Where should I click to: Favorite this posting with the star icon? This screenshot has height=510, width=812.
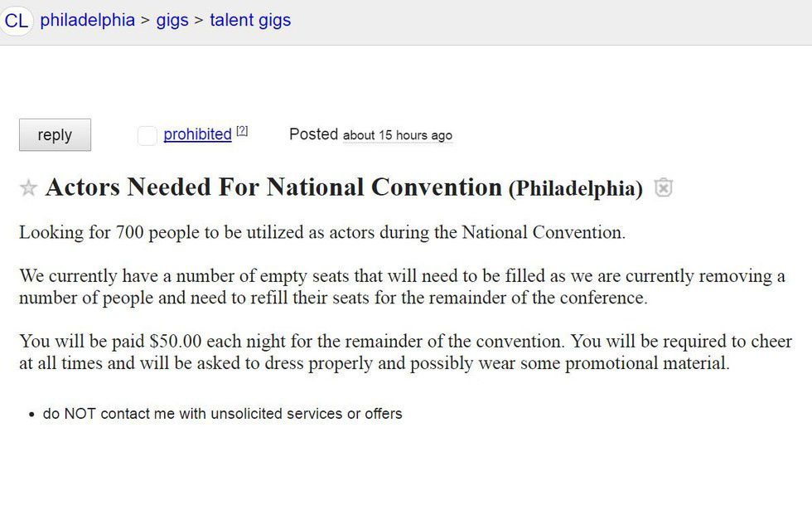click(x=28, y=188)
